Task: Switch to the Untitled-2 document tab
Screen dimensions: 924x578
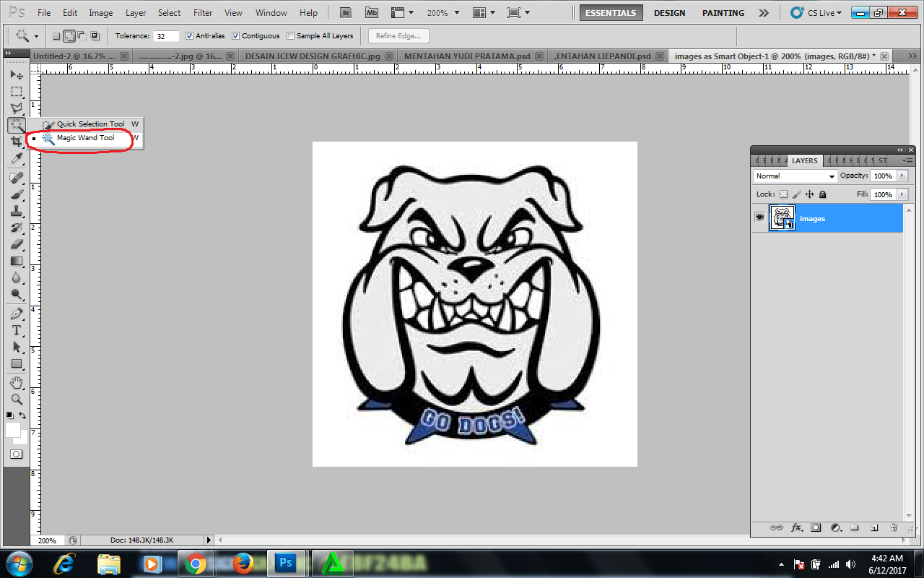Action: coord(81,56)
